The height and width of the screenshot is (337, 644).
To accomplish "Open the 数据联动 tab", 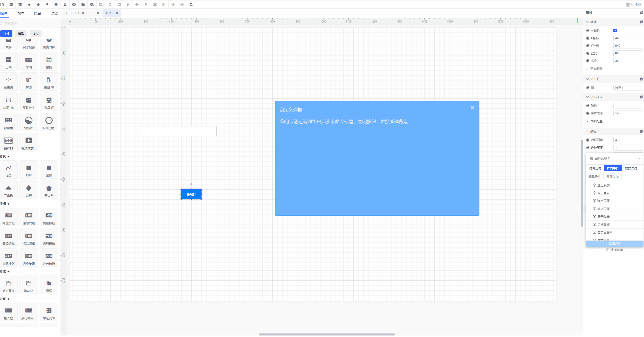I will pyautogui.click(x=631, y=168).
